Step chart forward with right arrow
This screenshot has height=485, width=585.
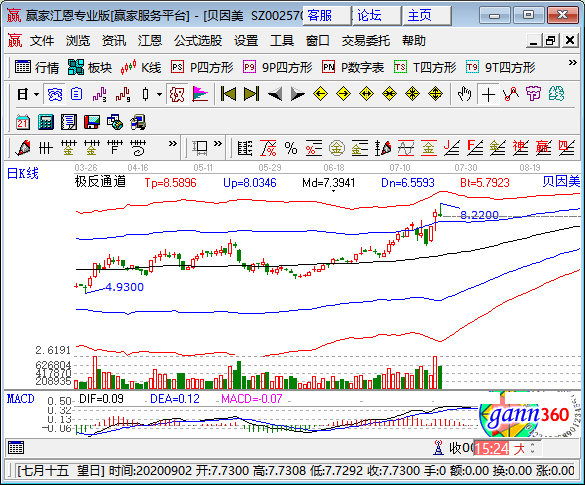298,94
